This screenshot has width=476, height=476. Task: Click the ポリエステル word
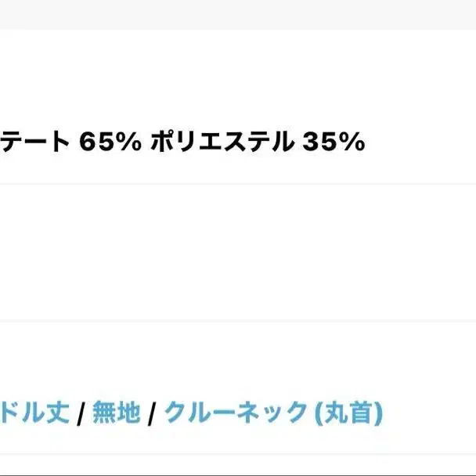click(221, 142)
